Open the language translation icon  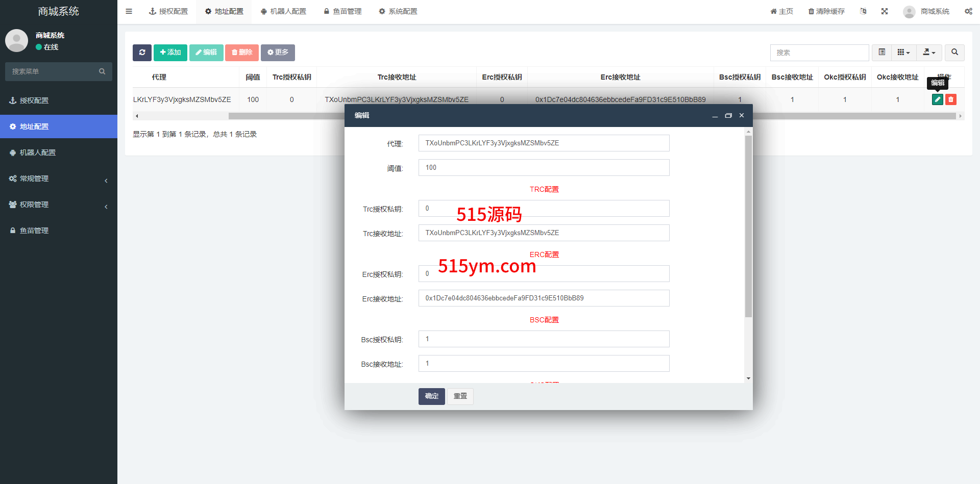pyautogui.click(x=863, y=11)
